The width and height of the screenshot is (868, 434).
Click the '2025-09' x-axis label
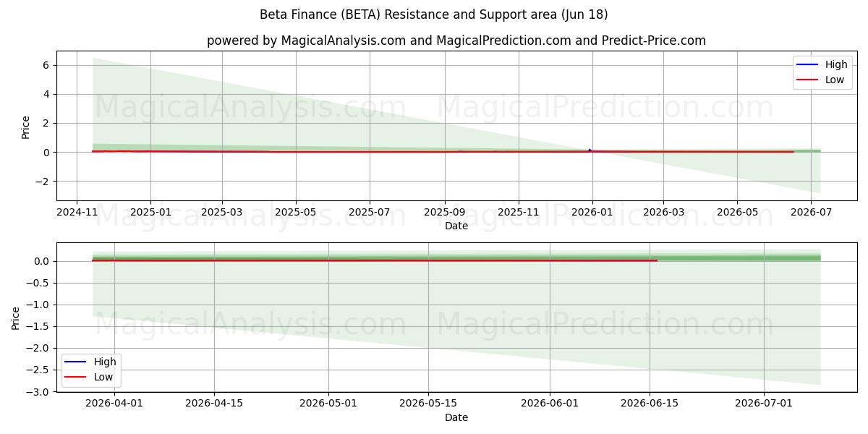pos(443,213)
